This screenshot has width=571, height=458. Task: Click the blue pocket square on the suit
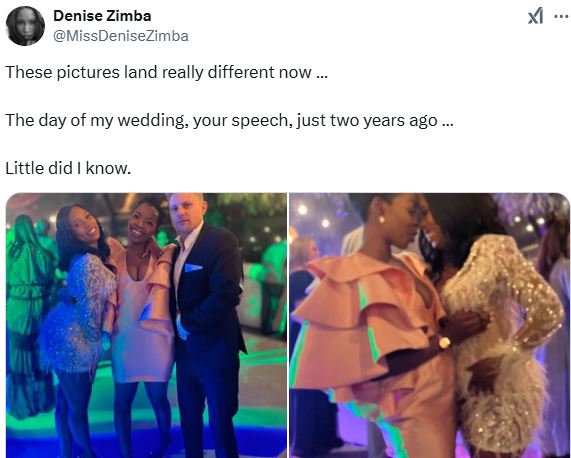[x=193, y=268]
